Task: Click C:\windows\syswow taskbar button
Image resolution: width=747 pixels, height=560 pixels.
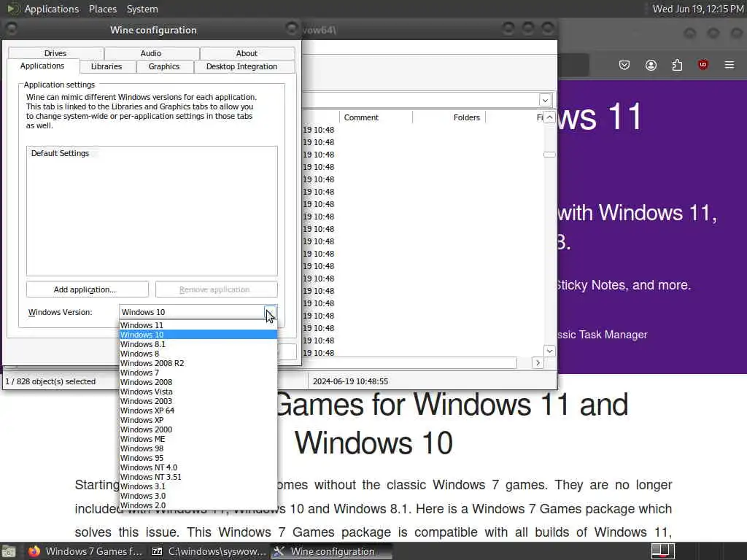Action: [x=208, y=551]
